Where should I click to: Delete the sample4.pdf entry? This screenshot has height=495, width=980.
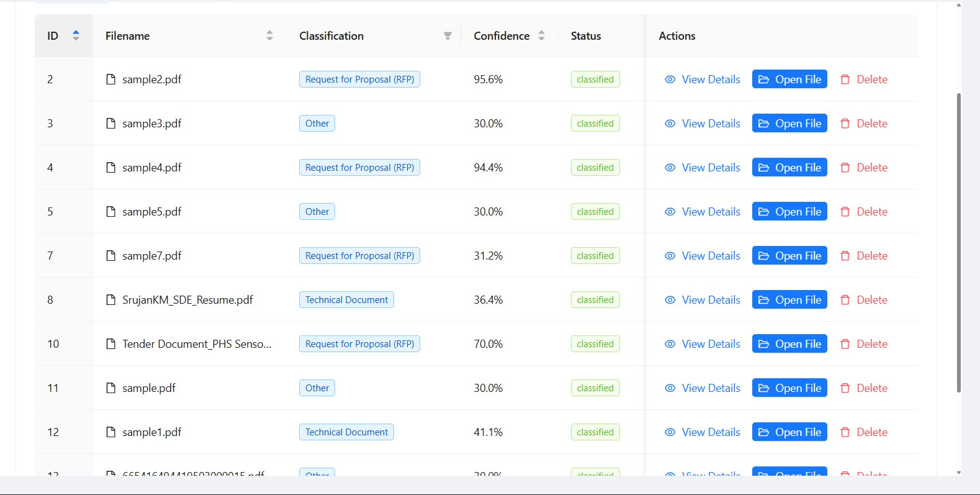click(x=863, y=167)
